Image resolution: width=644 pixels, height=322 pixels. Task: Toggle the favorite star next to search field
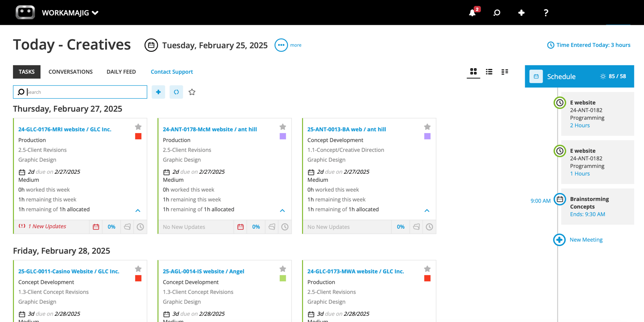pyautogui.click(x=192, y=92)
